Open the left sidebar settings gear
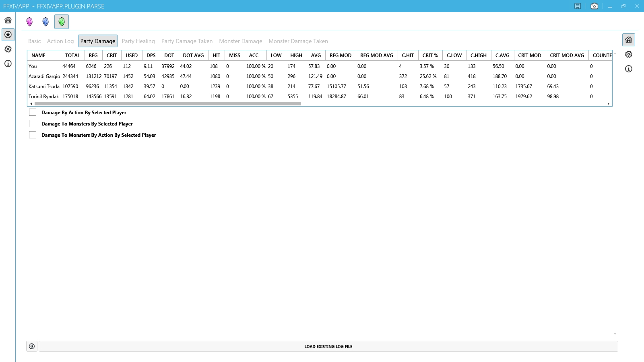644x362 pixels. click(x=8, y=49)
